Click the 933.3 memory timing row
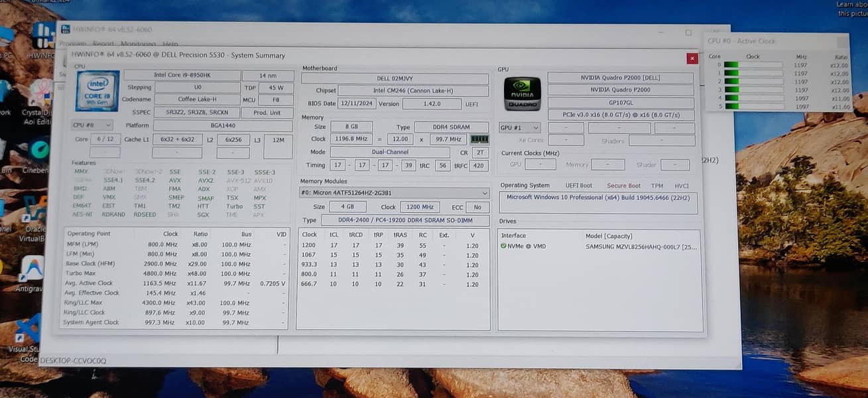The width and height of the screenshot is (868, 398). (x=393, y=264)
